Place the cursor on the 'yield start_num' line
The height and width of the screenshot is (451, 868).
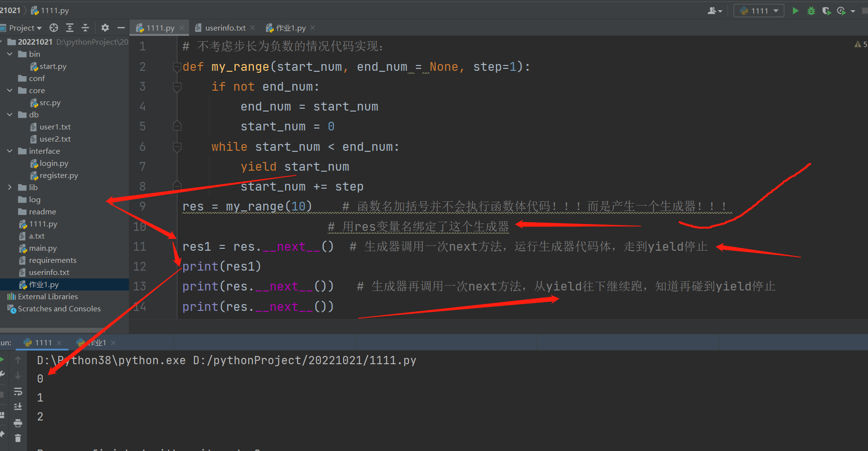295,167
